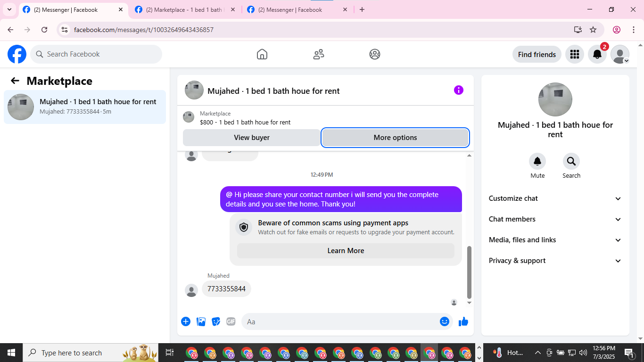Expand the Privacy & support section

tap(555, 261)
